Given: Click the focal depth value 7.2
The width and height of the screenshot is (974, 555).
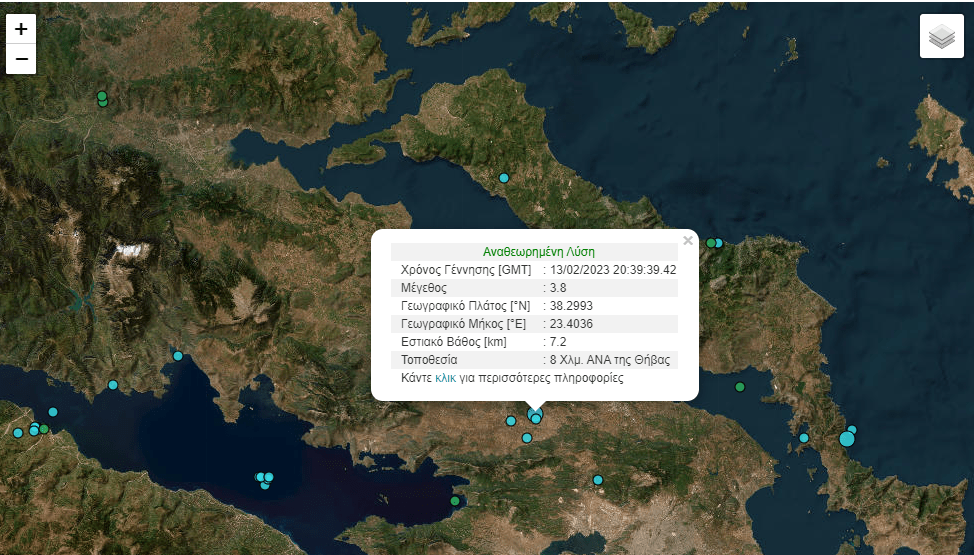Looking at the screenshot, I should coord(558,342).
